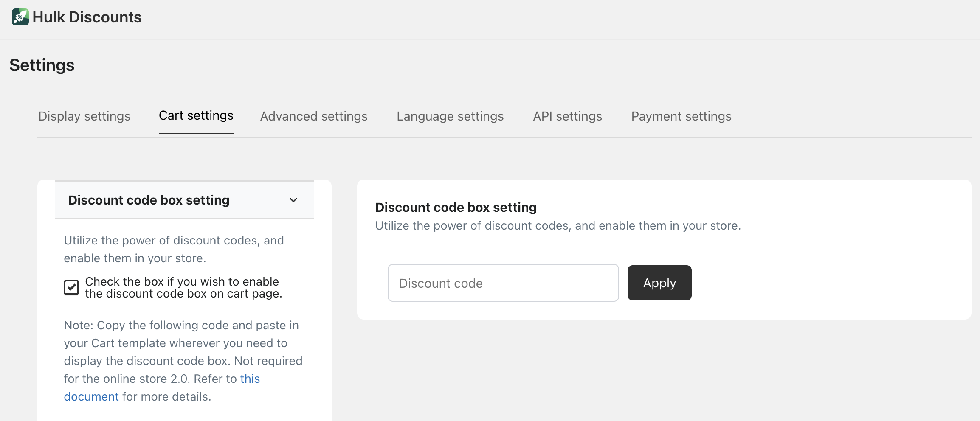Open the Advanced settings tab

(x=313, y=116)
